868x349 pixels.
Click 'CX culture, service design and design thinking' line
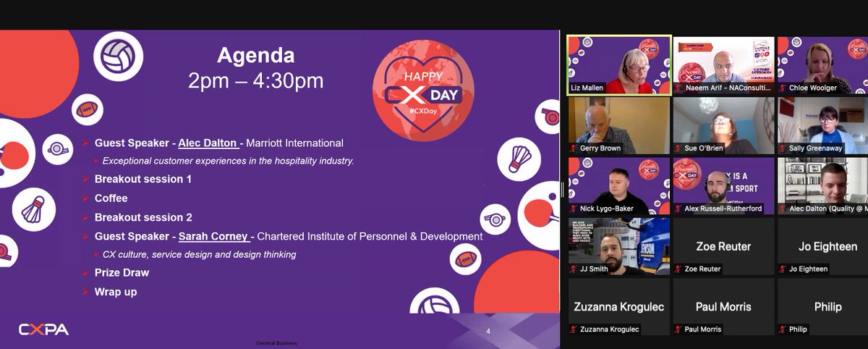coord(199,254)
